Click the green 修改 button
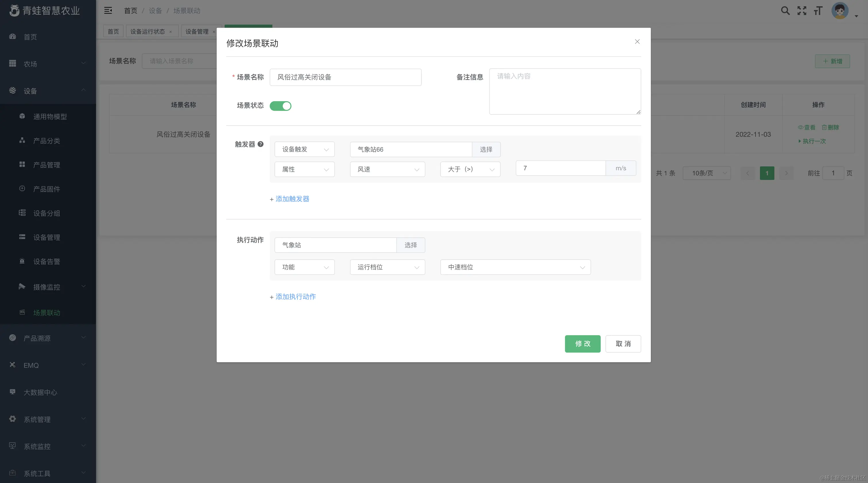Viewport: 868px width, 483px height. click(583, 344)
